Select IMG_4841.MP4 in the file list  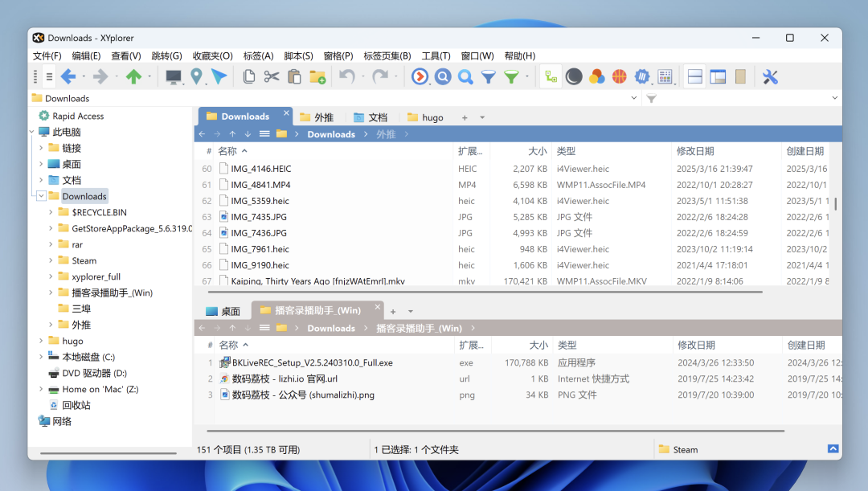[261, 184]
